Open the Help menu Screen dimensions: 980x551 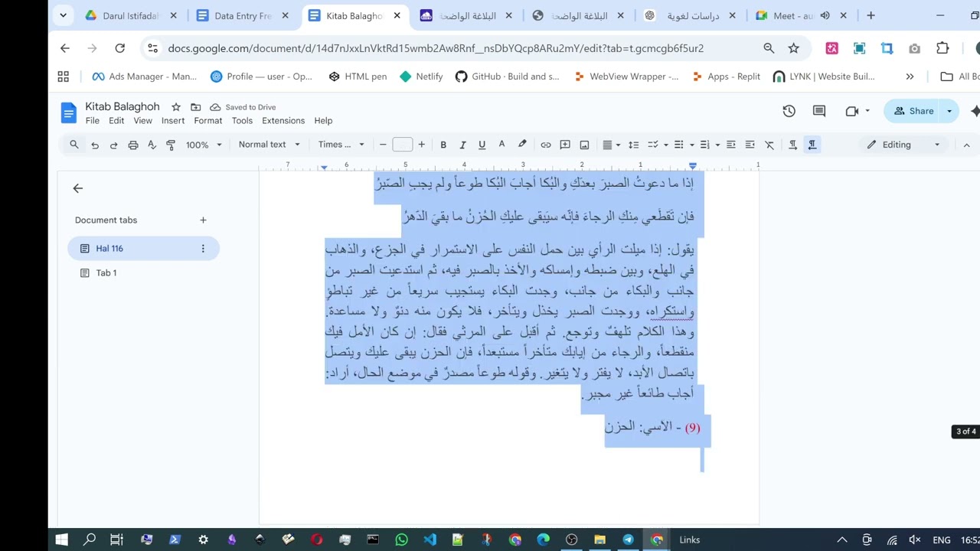pyautogui.click(x=323, y=121)
